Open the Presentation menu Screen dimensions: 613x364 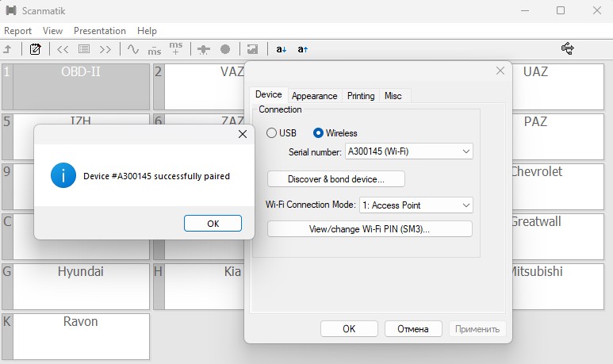pyautogui.click(x=100, y=31)
